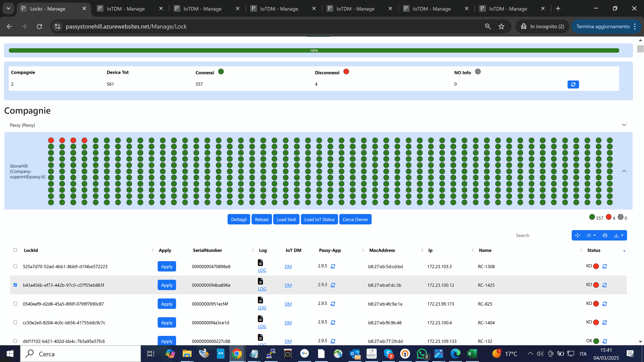Viewport: 644px width, 362px height.
Task: Open LOG document icon for RC-1308 row
Action: pos(260,262)
